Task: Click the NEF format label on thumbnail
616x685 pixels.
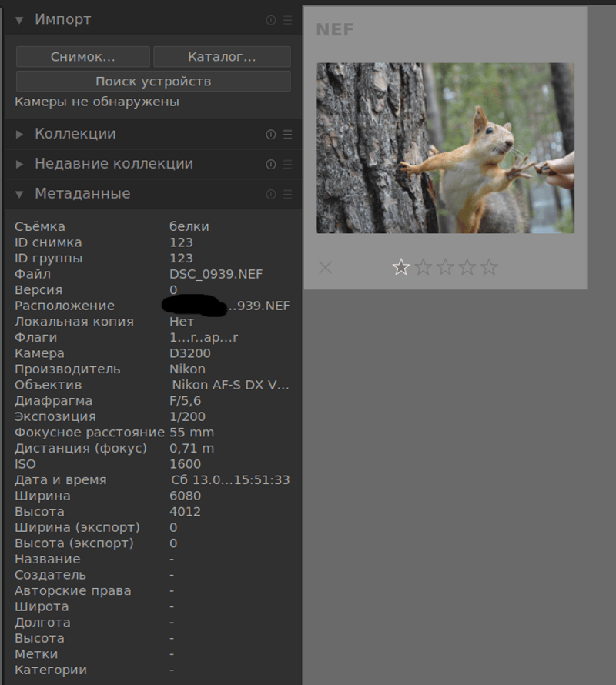Action: click(x=335, y=30)
